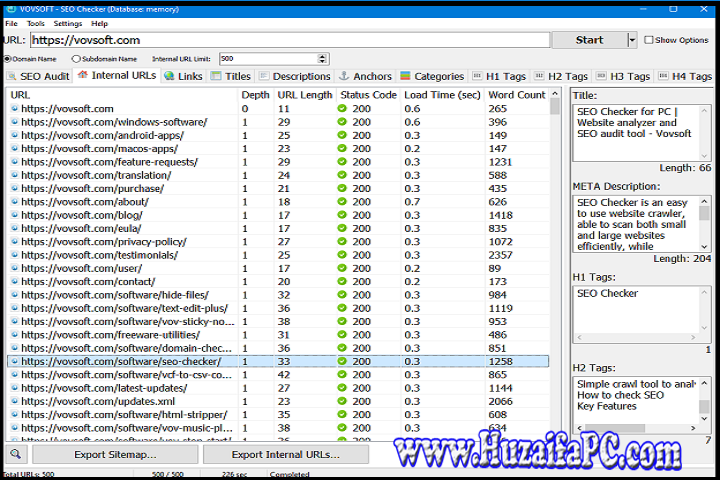
Task: Click the green status icon for vovsoft.com/blog/
Action: point(342,214)
